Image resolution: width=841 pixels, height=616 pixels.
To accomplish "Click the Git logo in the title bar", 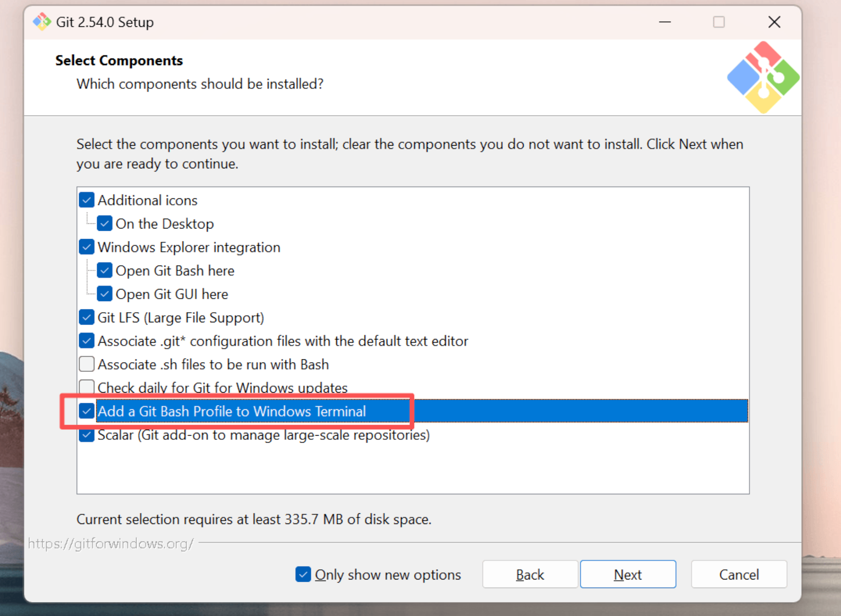I will coord(42,22).
